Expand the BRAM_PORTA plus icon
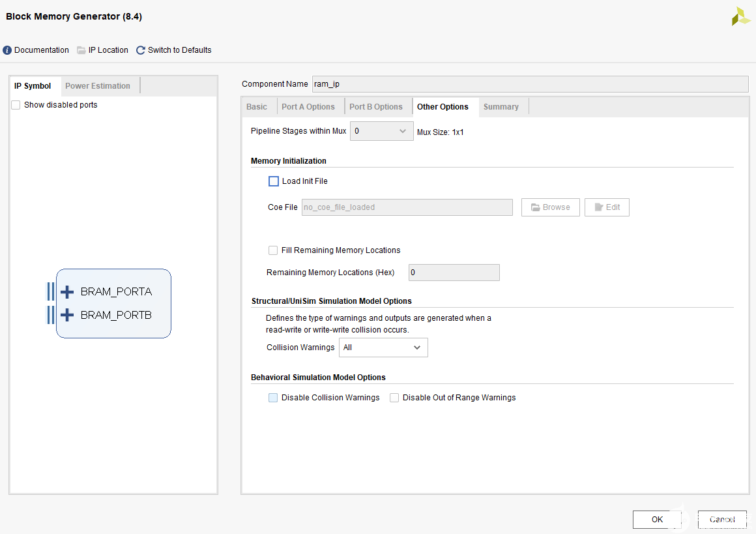This screenshot has width=756, height=534. [67, 292]
